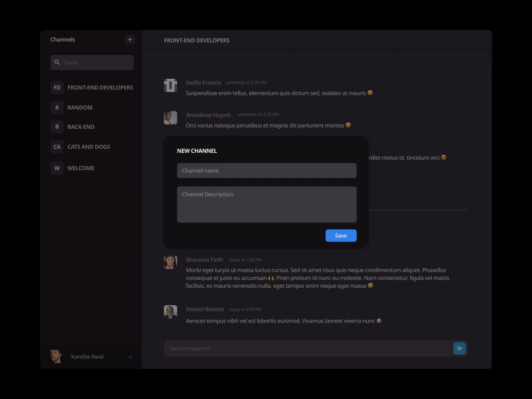Click the B badge for Back-end channel
532x399 pixels.
tap(57, 127)
